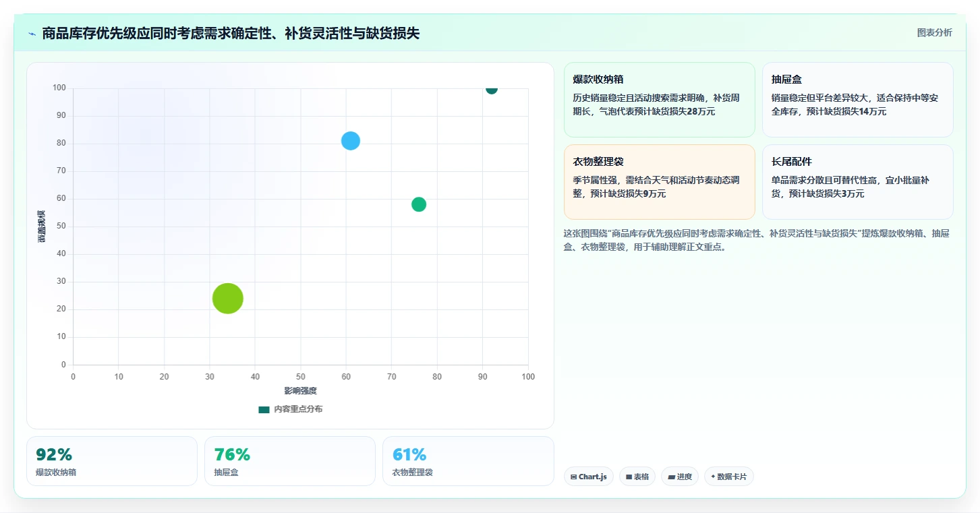980x513 pixels.
Task: Select the light blue bubble in chart
Action: click(x=350, y=141)
